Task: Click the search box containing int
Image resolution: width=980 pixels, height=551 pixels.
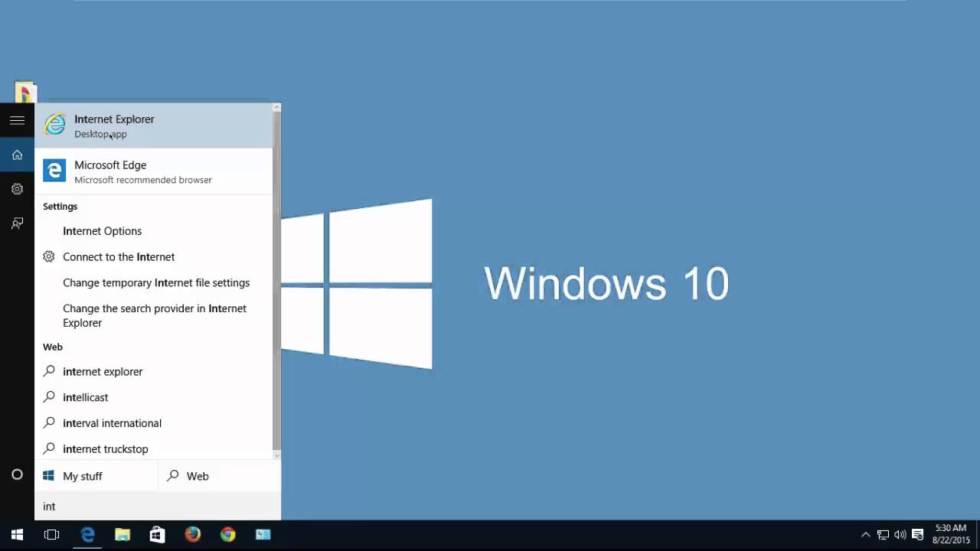Action: click(x=158, y=506)
